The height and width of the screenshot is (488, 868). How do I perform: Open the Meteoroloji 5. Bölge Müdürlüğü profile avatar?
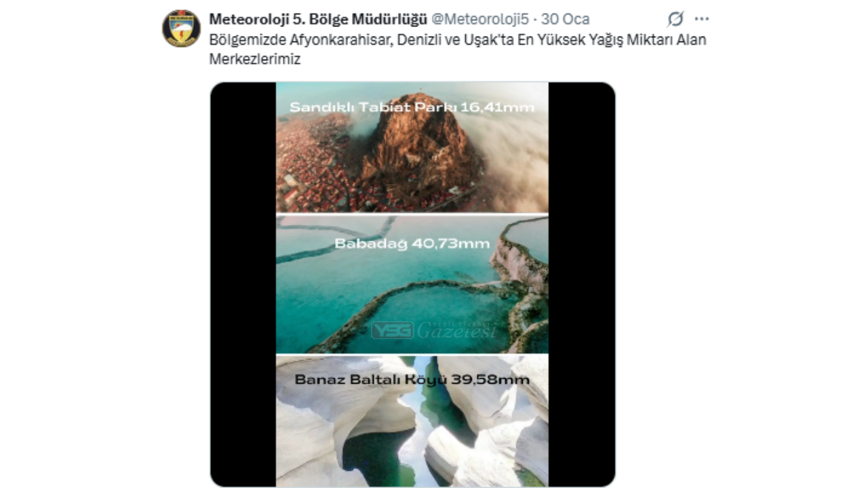[x=181, y=28]
